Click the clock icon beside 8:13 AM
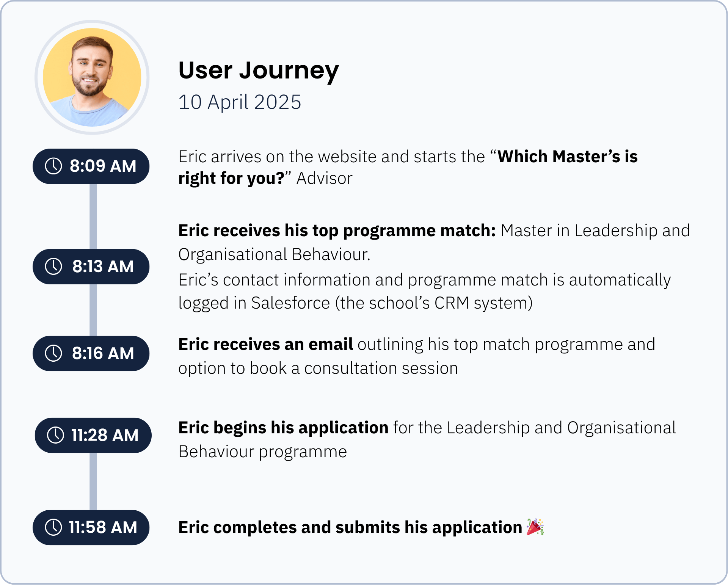The width and height of the screenshot is (728, 585). [53, 267]
